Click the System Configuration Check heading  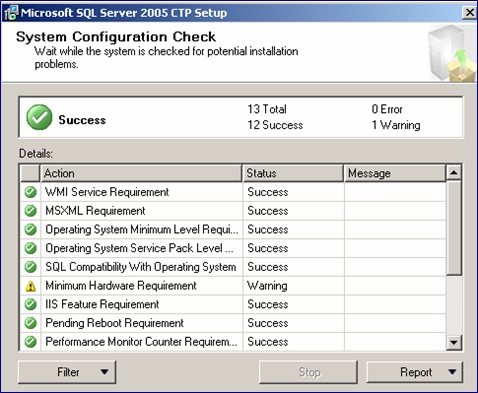tap(116, 37)
